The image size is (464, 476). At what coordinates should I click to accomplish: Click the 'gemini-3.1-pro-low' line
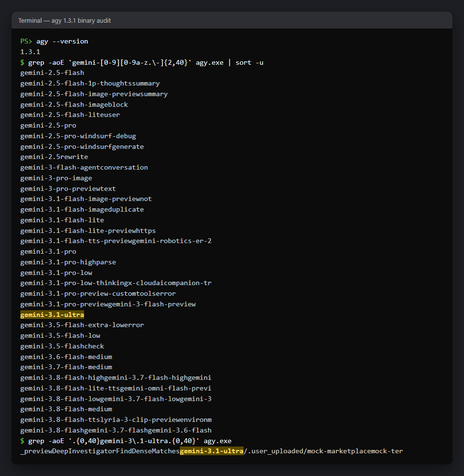point(56,273)
